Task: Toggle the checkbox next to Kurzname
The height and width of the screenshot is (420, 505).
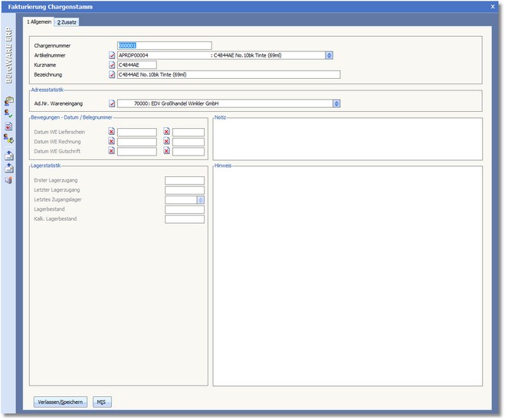Action: point(112,65)
